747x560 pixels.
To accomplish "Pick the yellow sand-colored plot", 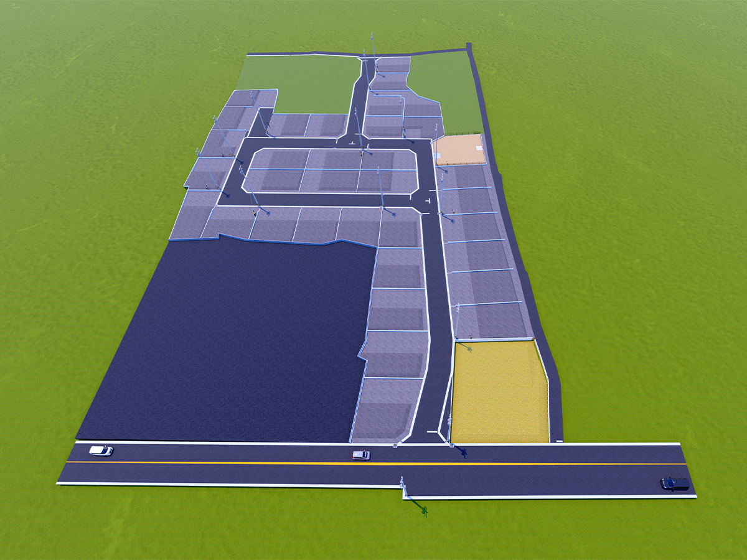I will [499, 392].
